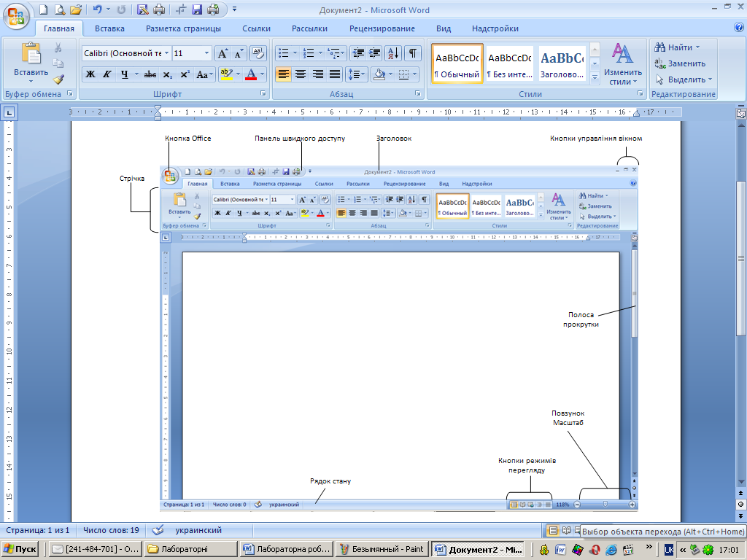Increase the paragraph indent
This screenshot has width=747, height=560.
pos(374,53)
